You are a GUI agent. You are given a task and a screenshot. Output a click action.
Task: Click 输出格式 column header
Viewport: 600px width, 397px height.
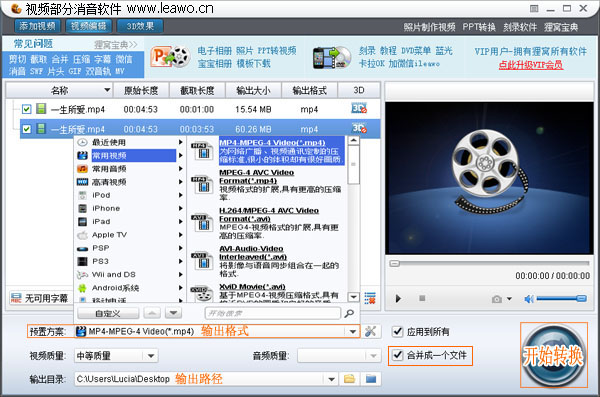pos(309,90)
